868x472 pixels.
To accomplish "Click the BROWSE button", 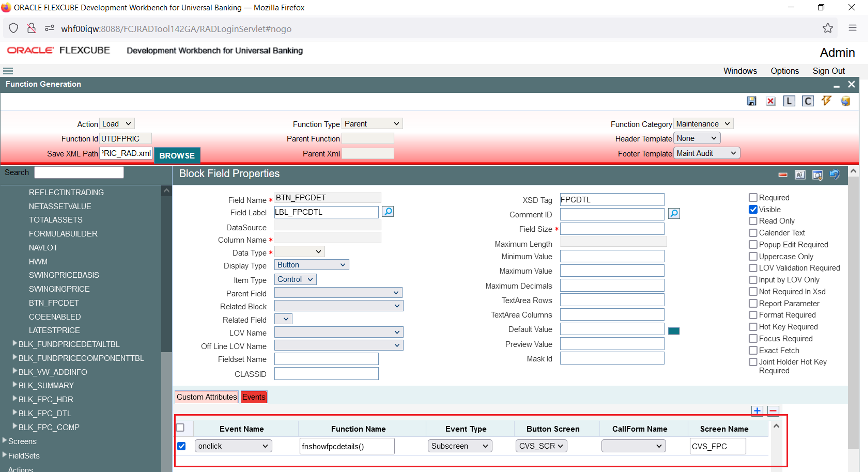I will pyautogui.click(x=177, y=155).
